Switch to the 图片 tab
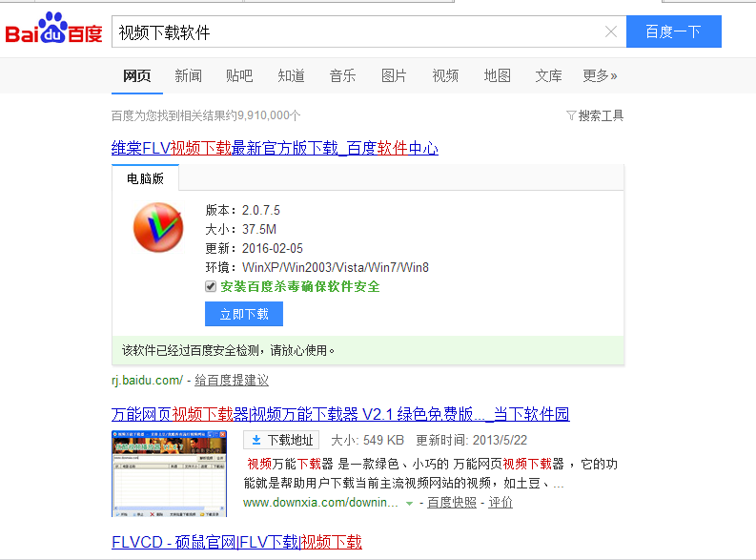This screenshot has height=560, width=756. point(394,75)
